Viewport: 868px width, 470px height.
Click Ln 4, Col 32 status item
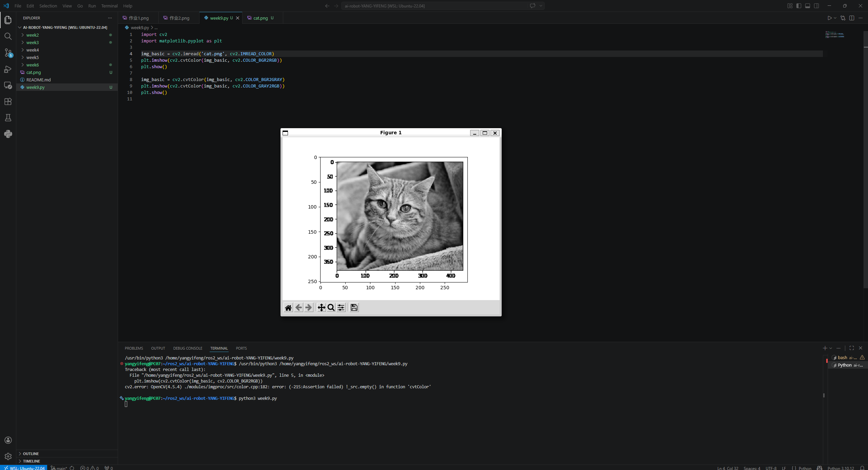(728, 468)
